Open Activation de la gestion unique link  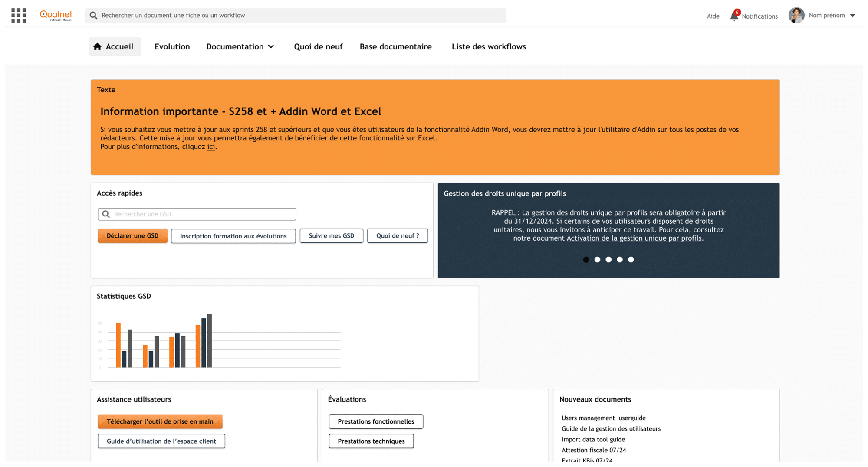click(634, 238)
